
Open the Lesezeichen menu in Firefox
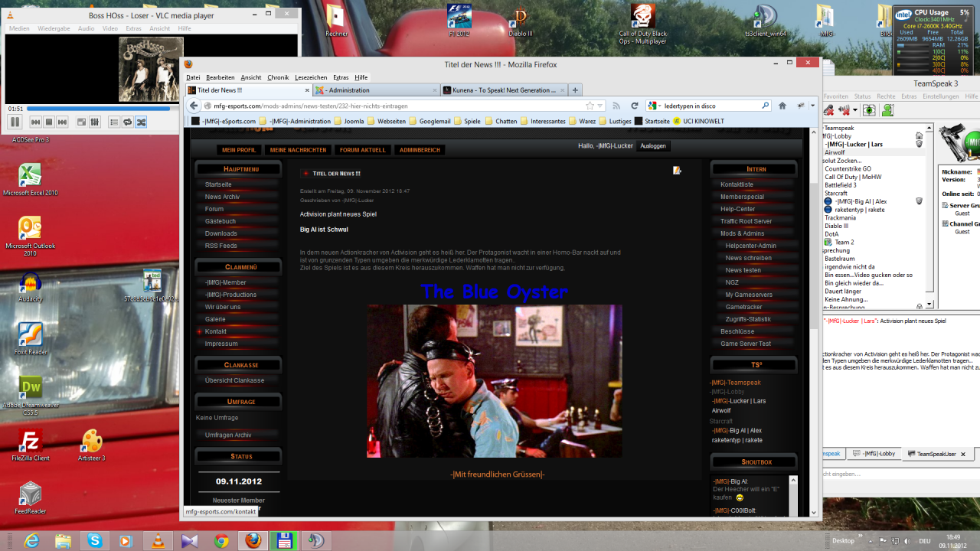310,77
